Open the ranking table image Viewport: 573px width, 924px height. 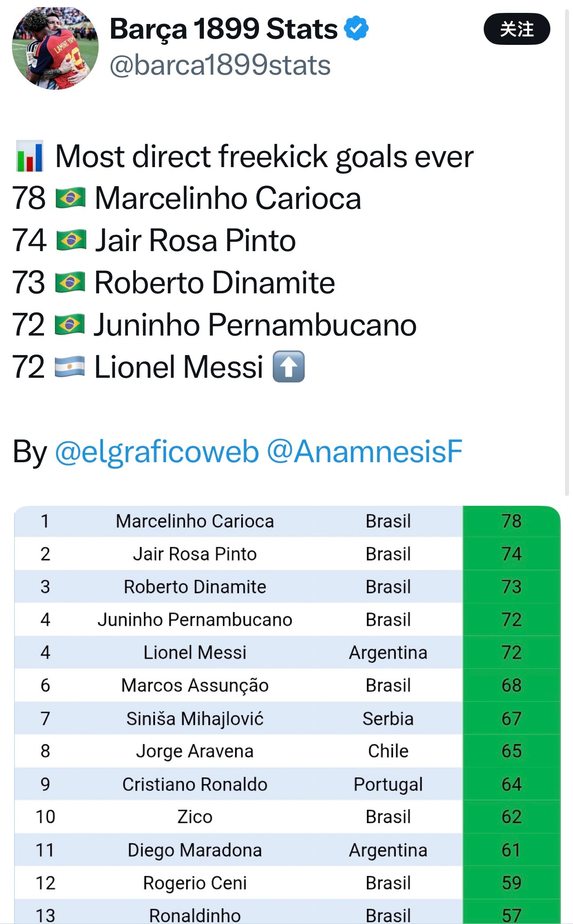click(287, 715)
